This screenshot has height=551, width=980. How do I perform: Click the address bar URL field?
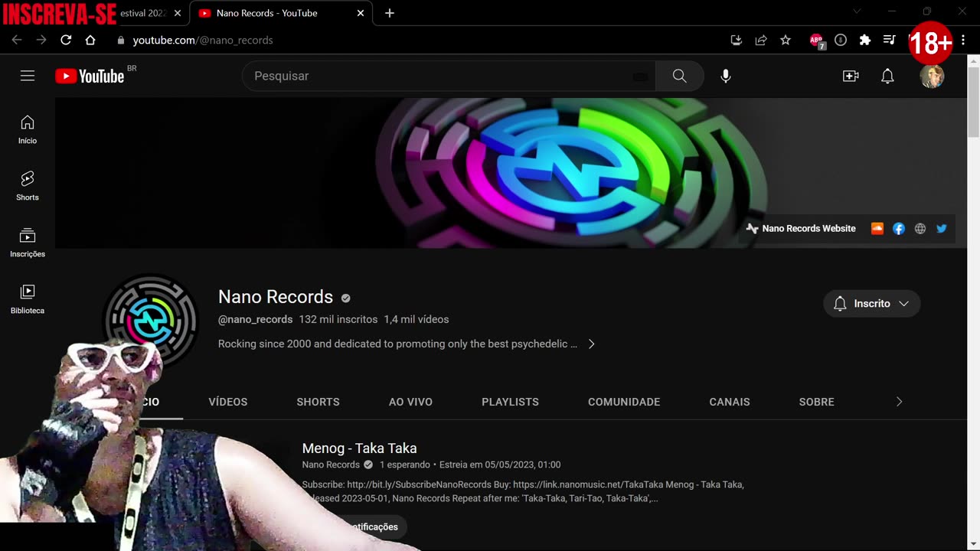pos(413,40)
